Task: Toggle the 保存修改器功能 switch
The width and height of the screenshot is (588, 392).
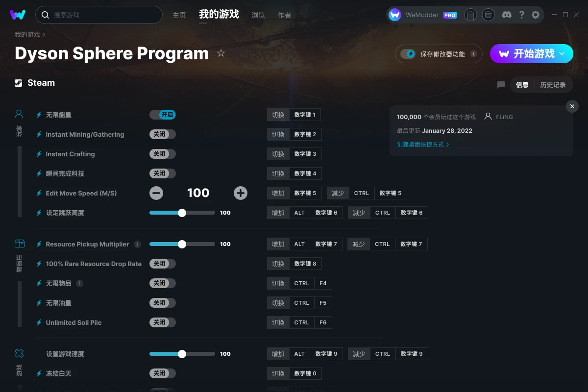Action: tap(408, 54)
